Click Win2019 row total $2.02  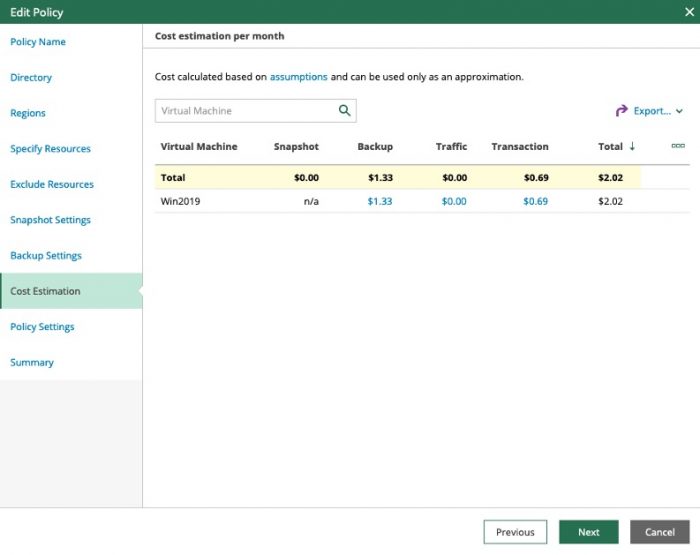click(x=610, y=201)
